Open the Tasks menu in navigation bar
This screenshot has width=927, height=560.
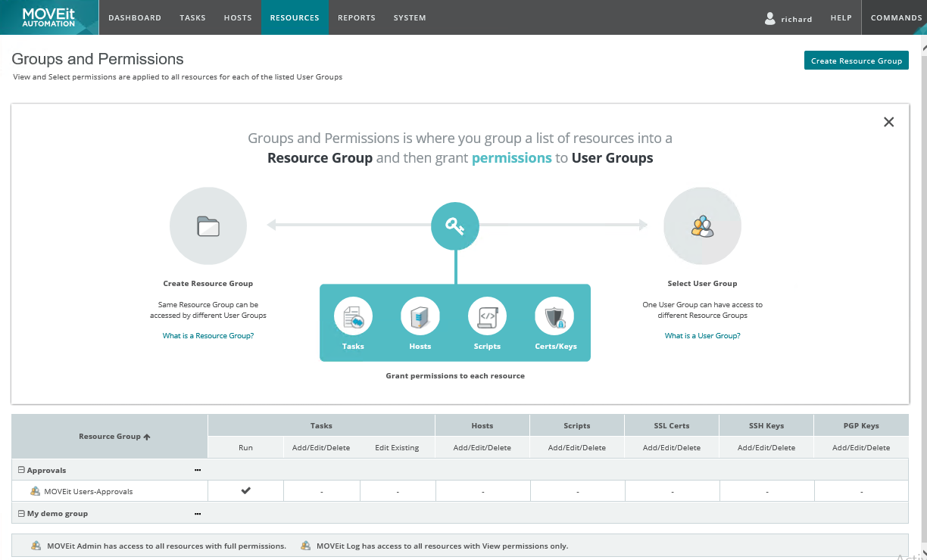[x=192, y=17]
